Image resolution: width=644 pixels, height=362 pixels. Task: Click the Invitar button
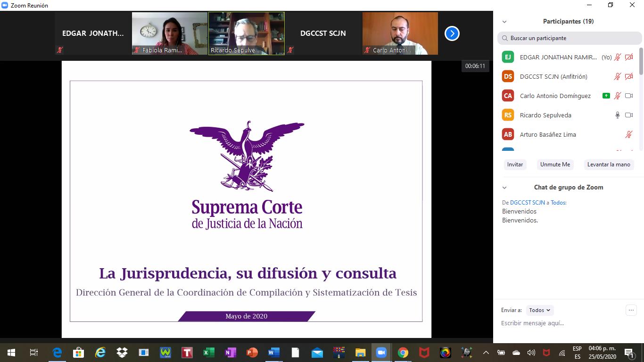(x=515, y=165)
